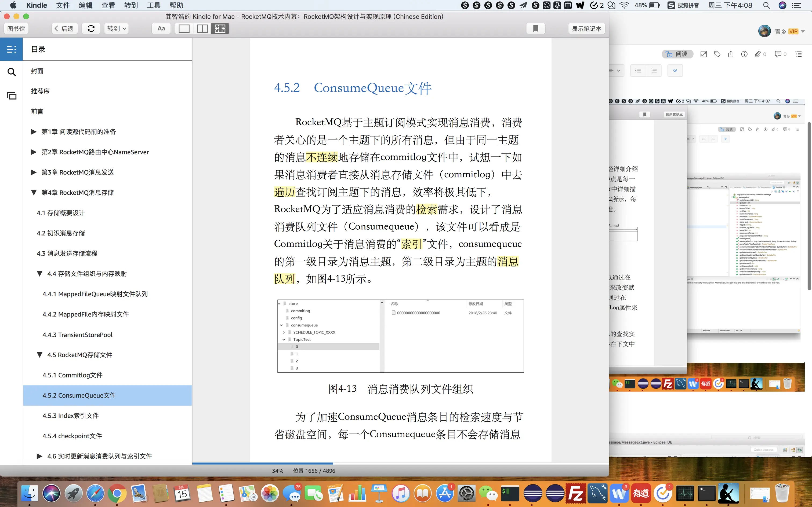The height and width of the screenshot is (507, 812).
Task: Collapse chapter 4 RocketMQ消息存储
Action: pyautogui.click(x=34, y=193)
